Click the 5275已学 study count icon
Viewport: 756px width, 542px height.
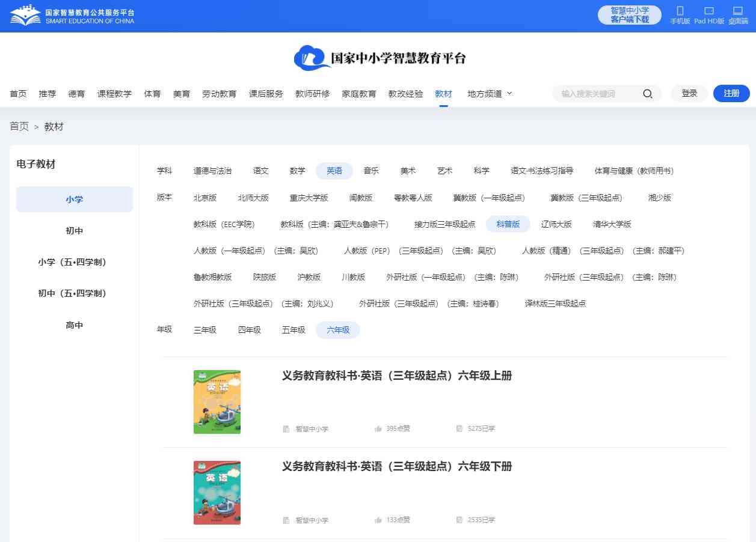pos(459,429)
